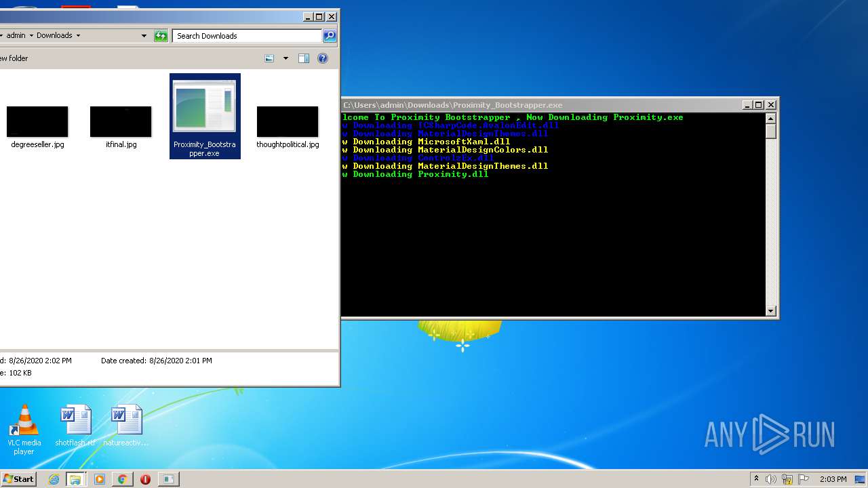Open the network status tray icon
The image size is (868, 488).
(787, 479)
